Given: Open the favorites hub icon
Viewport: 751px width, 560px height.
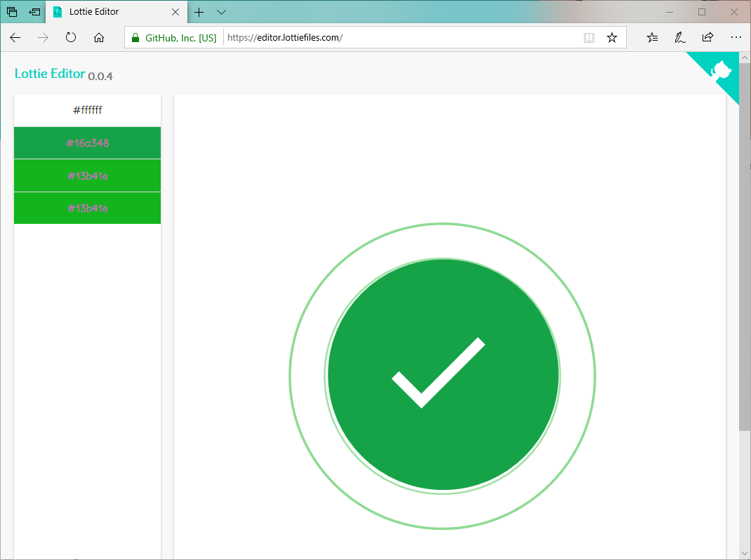Looking at the screenshot, I should [652, 38].
